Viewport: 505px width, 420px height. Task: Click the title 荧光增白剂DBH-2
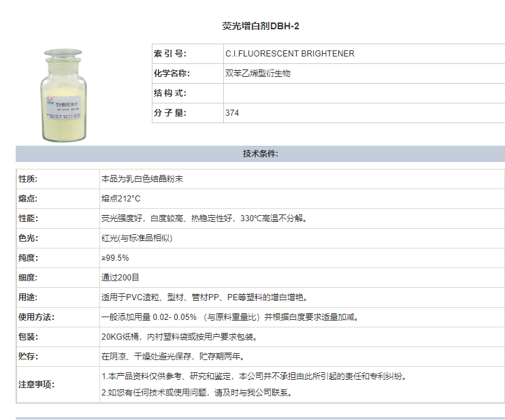(x=260, y=26)
